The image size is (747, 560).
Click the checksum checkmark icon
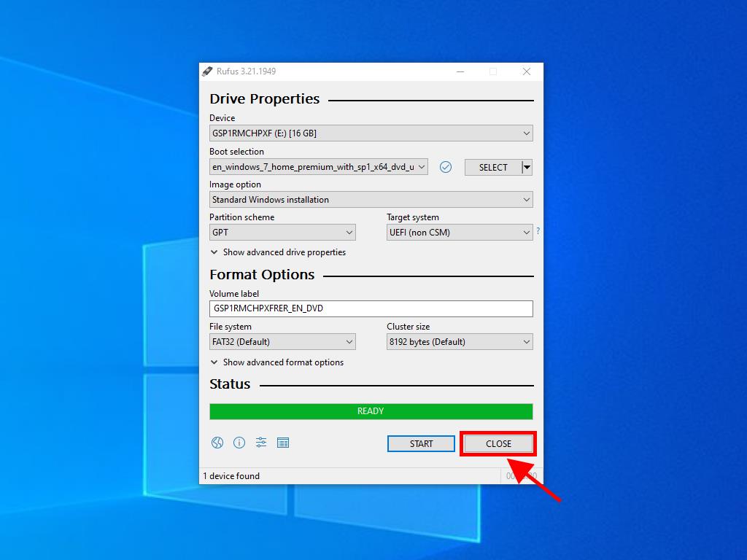click(x=446, y=167)
